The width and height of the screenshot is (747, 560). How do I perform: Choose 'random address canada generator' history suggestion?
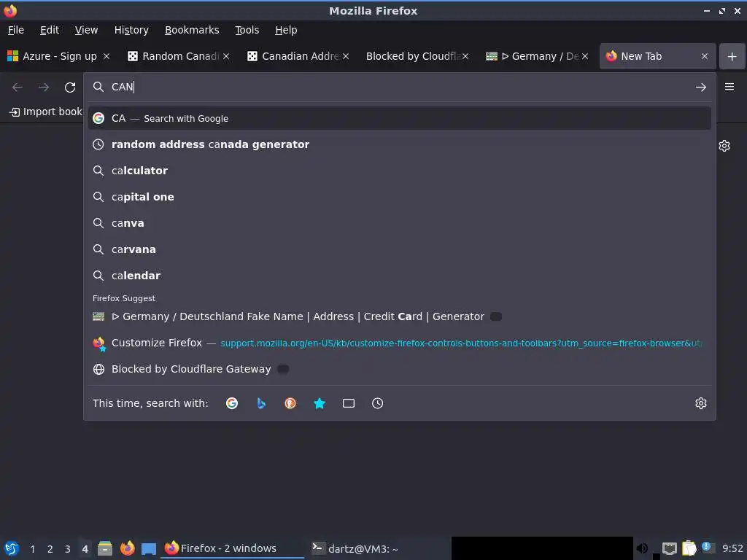(399, 144)
